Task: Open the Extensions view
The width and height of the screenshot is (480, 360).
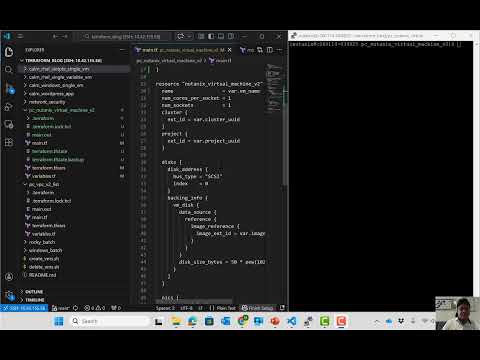Action: [x=9, y=142]
